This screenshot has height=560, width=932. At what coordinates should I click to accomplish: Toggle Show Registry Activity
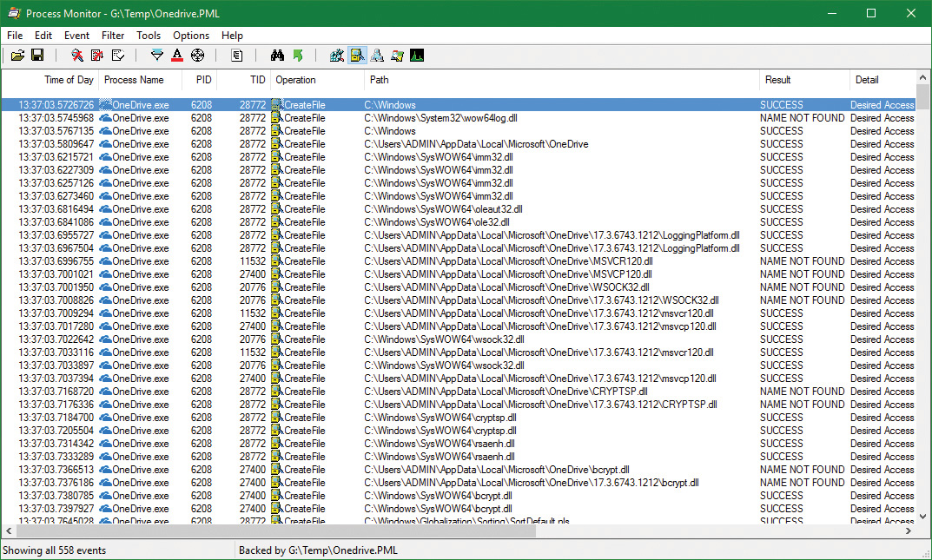[x=337, y=56]
